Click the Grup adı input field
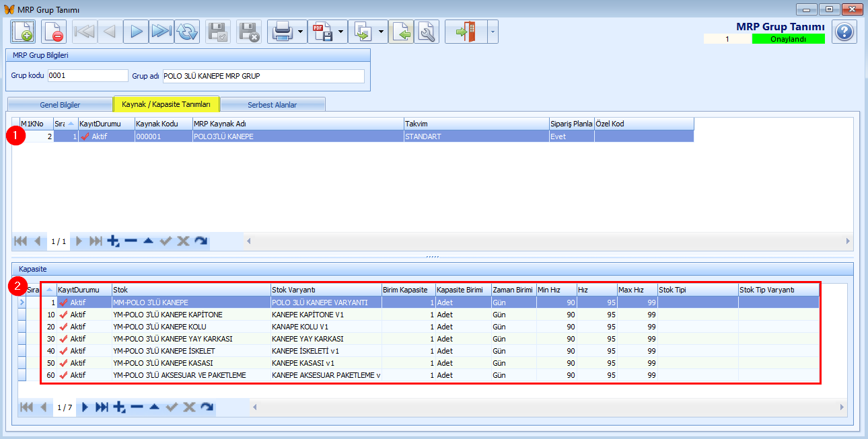The height and width of the screenshot is (439, 868). click(x=263, y=76)
